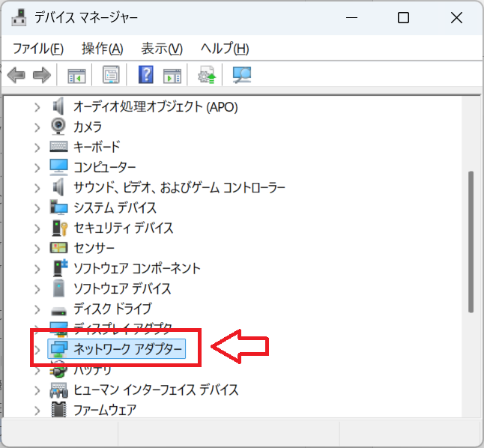Minimize the デバイス マネージャー window

(x=351, y=17)
